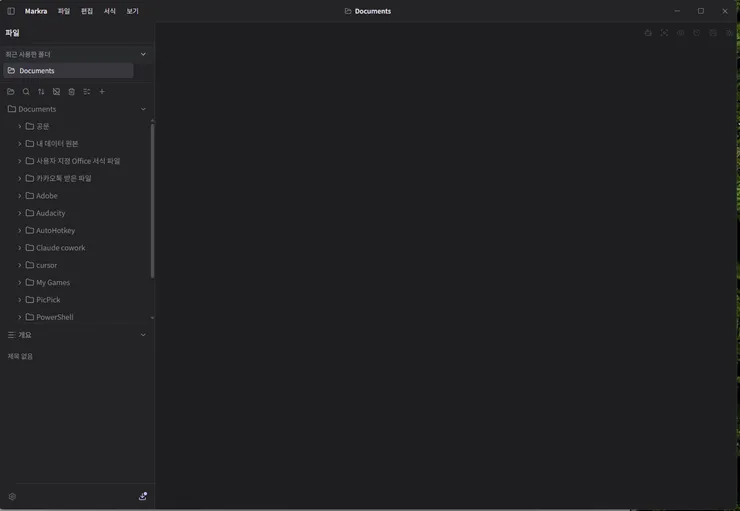Click the focus frame icon in editor toolbar
The image size is (740, 511).
(664, 33)
